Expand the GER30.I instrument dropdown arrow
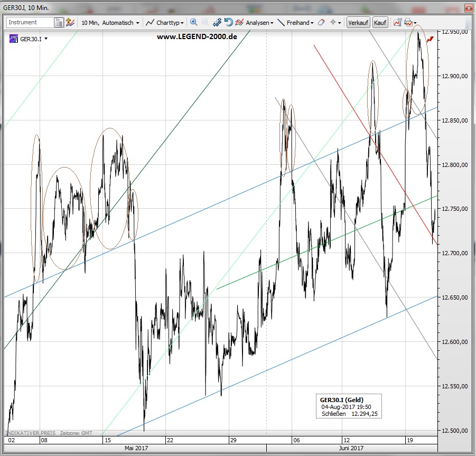476x456 pixels. click(x=46, y=39)
